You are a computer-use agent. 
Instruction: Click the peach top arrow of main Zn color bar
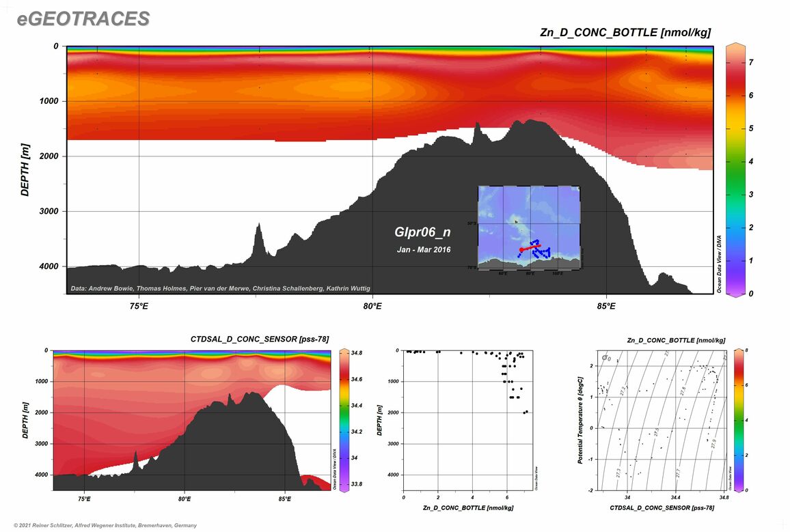pos(737,46)
